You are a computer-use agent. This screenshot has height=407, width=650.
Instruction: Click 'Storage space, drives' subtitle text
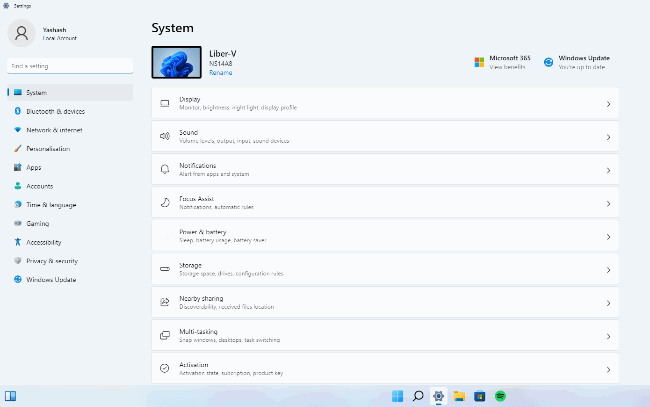(231, 274)
